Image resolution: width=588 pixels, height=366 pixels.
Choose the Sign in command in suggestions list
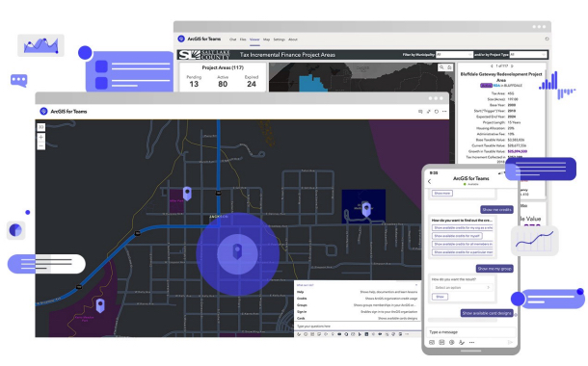(357, 312)
